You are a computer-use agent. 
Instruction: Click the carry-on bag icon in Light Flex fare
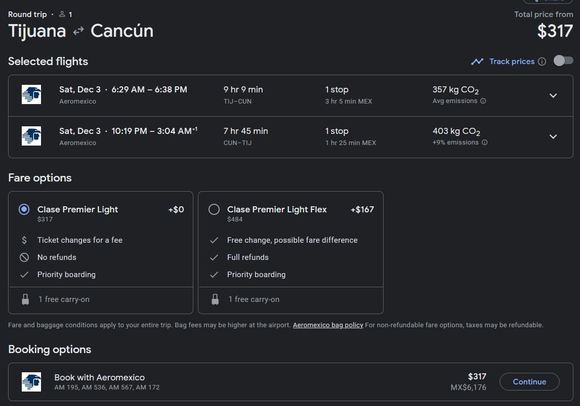click(x=215, y=299)
